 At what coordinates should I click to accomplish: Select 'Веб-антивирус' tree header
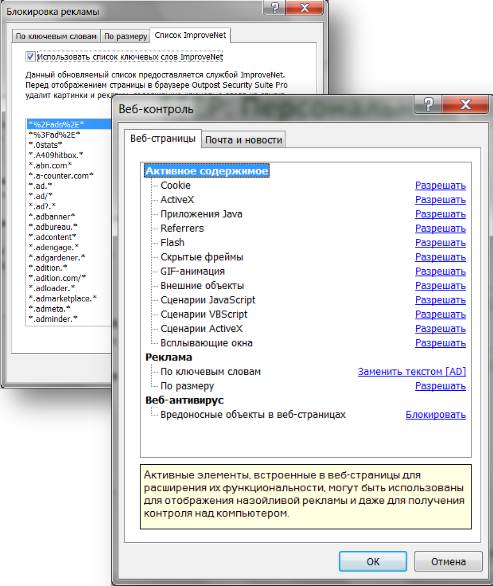[184, 400]
